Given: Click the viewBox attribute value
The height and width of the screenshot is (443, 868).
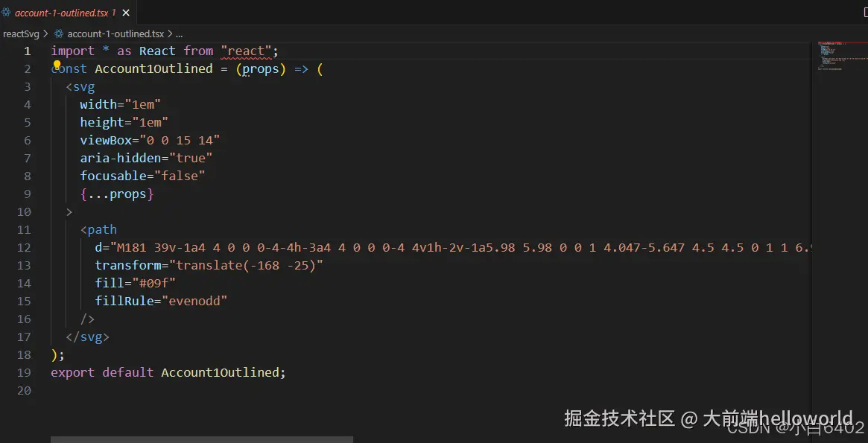Looking at the screenshot, I should coord(183,140).
